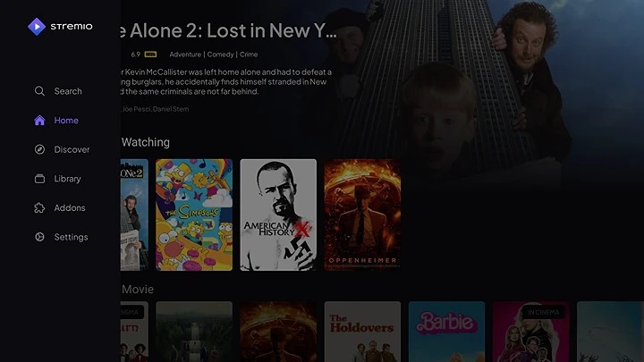Open Search via magnifier icon

pyautogui.click(x=39, y=91)
